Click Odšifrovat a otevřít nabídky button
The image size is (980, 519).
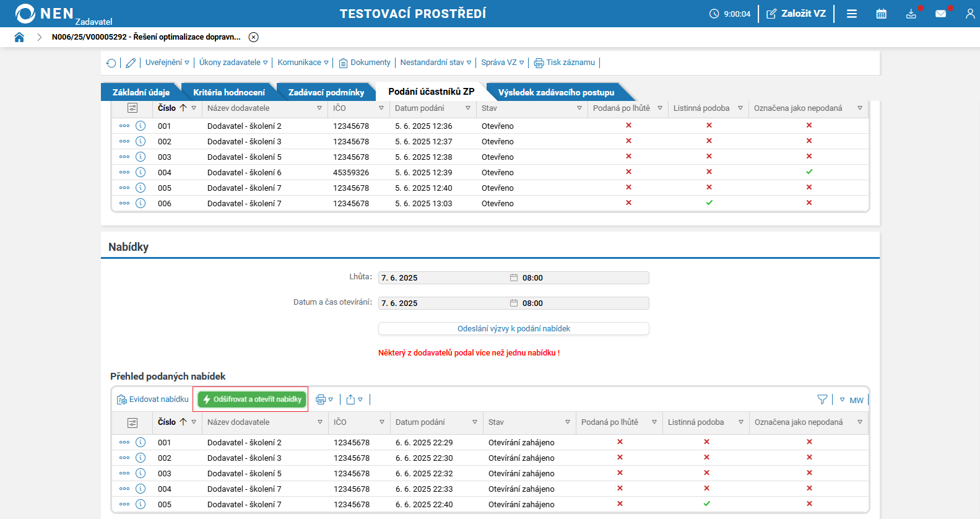click(252, 399)
